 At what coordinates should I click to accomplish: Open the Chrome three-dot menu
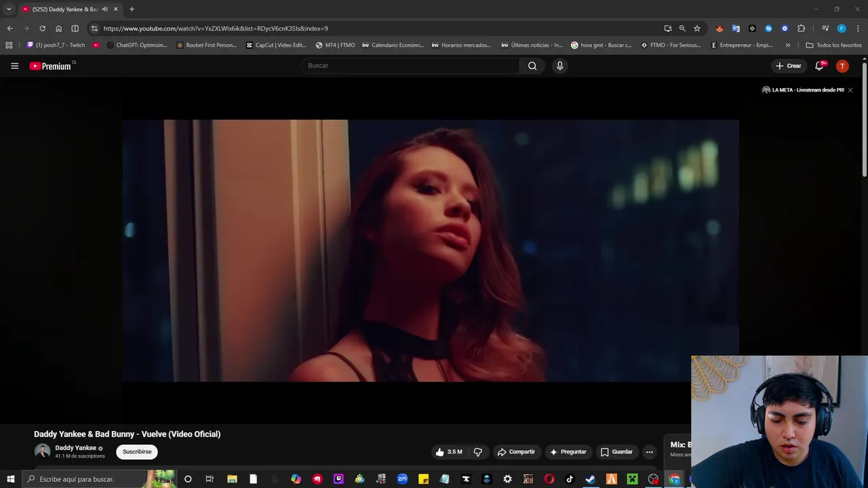[858, 28]
